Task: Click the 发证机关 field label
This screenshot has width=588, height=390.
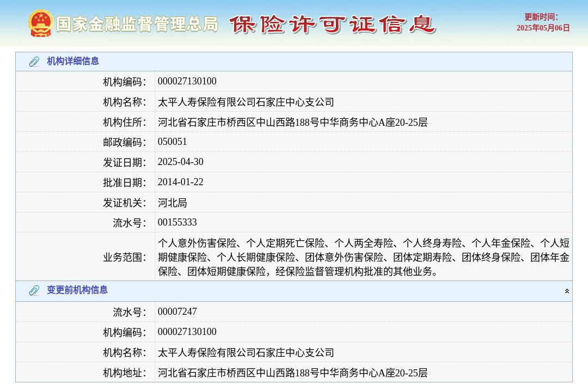Action: tap(125, 203)
